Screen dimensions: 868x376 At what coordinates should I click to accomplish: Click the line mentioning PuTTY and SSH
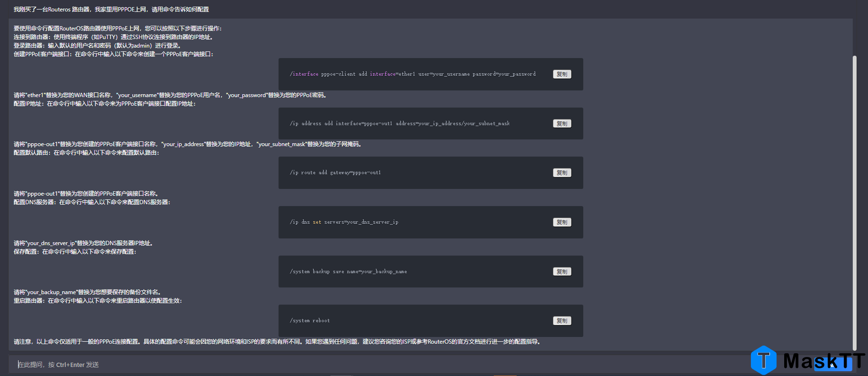point(113,37)
